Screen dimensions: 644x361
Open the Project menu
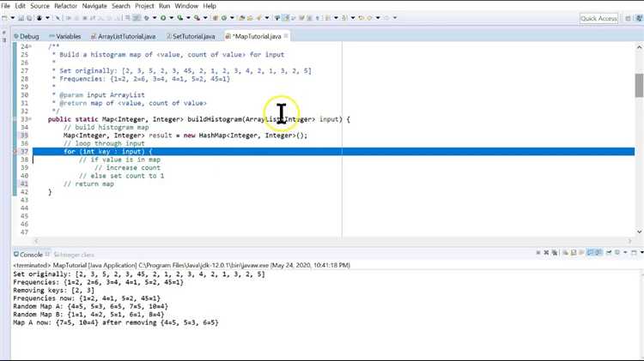pos(144,6)
